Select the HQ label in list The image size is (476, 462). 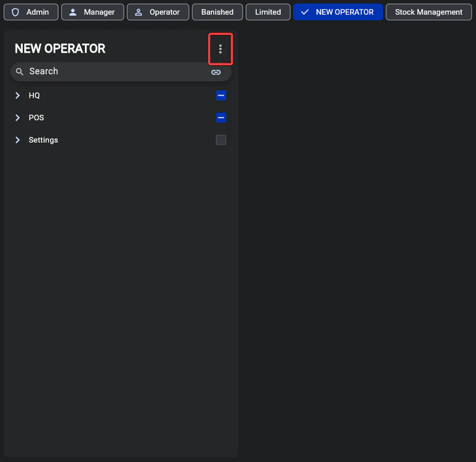[34, 96]
